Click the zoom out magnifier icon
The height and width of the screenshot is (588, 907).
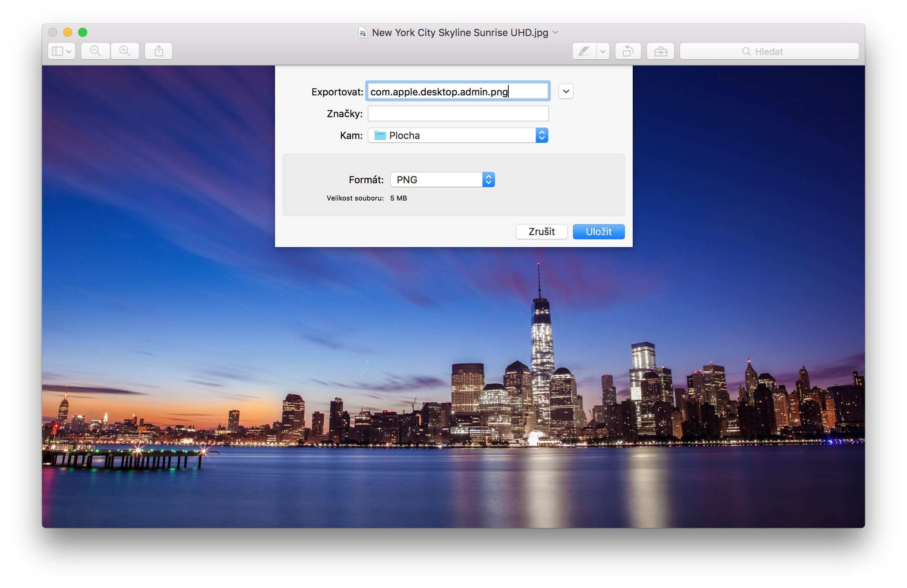point(95,51)
